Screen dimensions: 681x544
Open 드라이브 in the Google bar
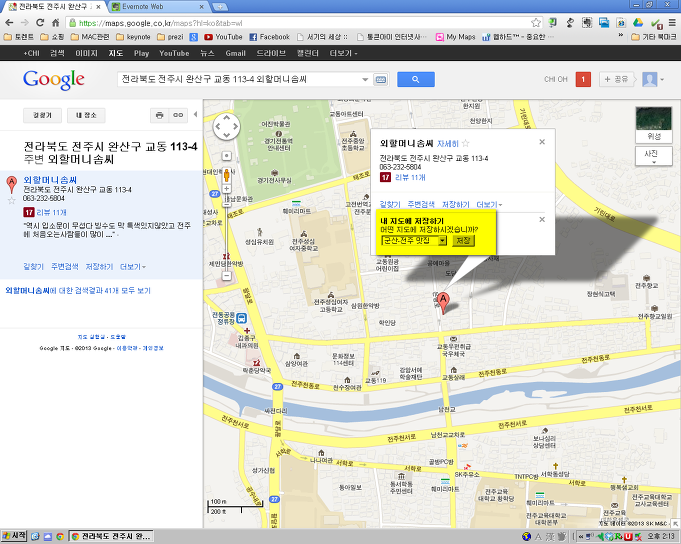[271, 53]
